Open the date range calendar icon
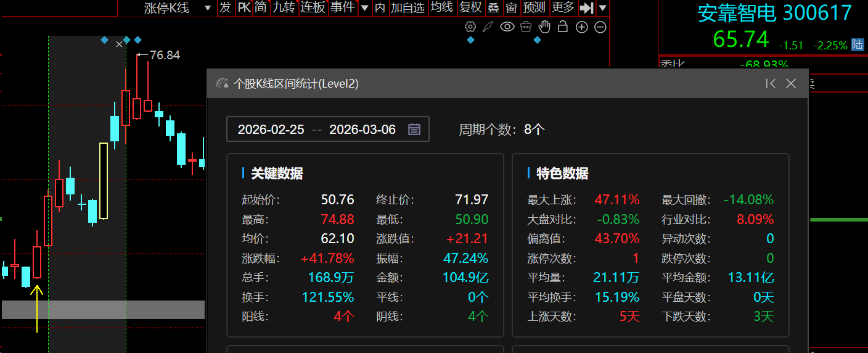 click(x=414, y=129)
